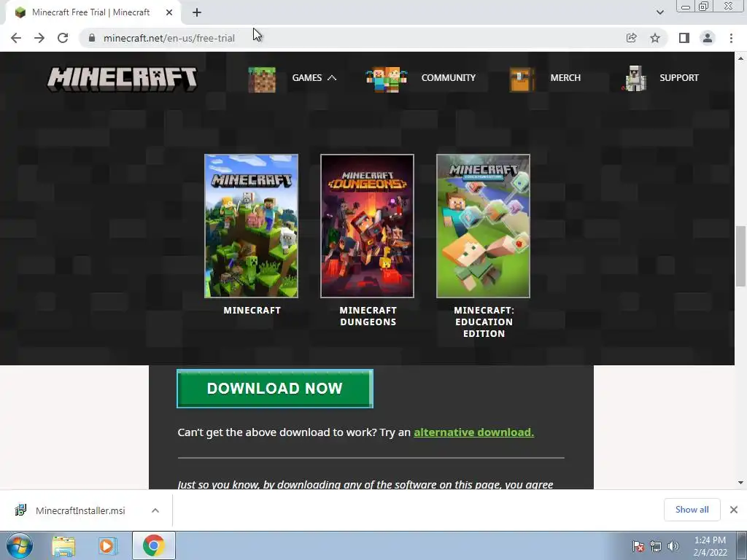Open the tab search dropdown
The width and height of the screenshot is (747, 560).
659,12
